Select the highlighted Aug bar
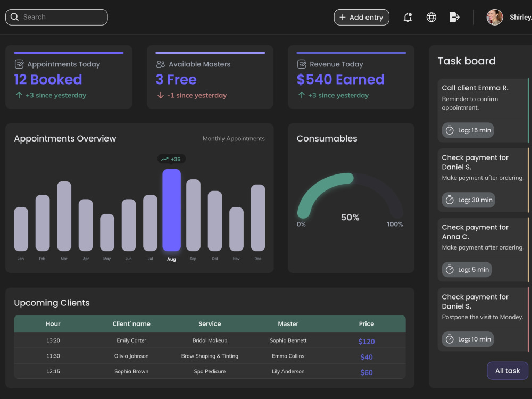This screenshot has height=399, width=532. click(x=171, y=210)
